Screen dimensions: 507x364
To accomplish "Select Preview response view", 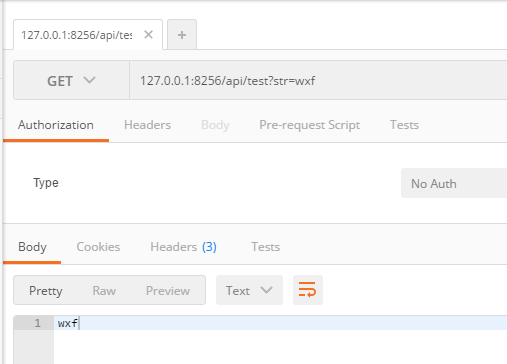I will click(168, 291).
